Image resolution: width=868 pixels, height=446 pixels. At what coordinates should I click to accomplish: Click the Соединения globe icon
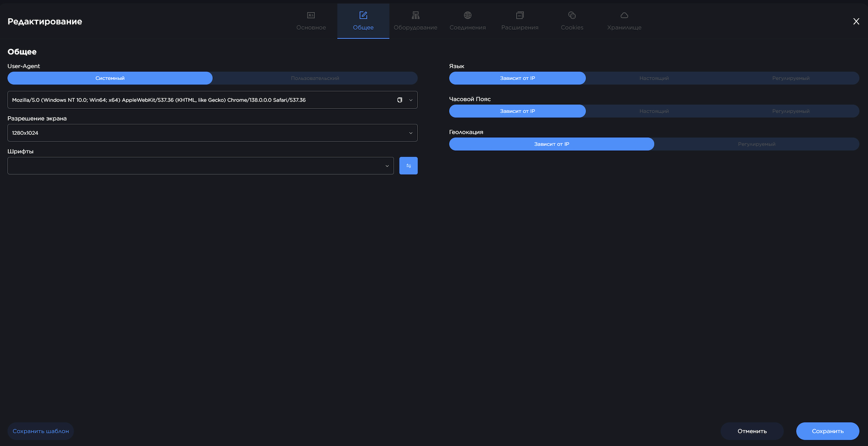click(467, 15)
